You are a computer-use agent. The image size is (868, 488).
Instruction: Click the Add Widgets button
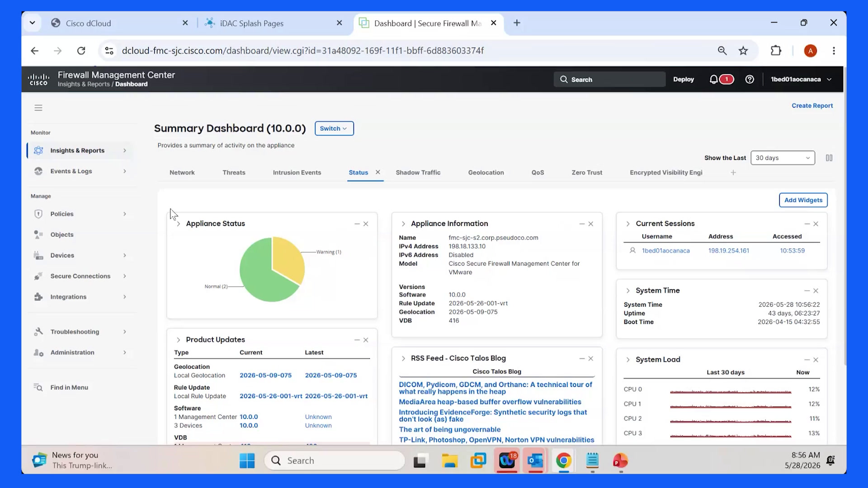pos(803,200)
